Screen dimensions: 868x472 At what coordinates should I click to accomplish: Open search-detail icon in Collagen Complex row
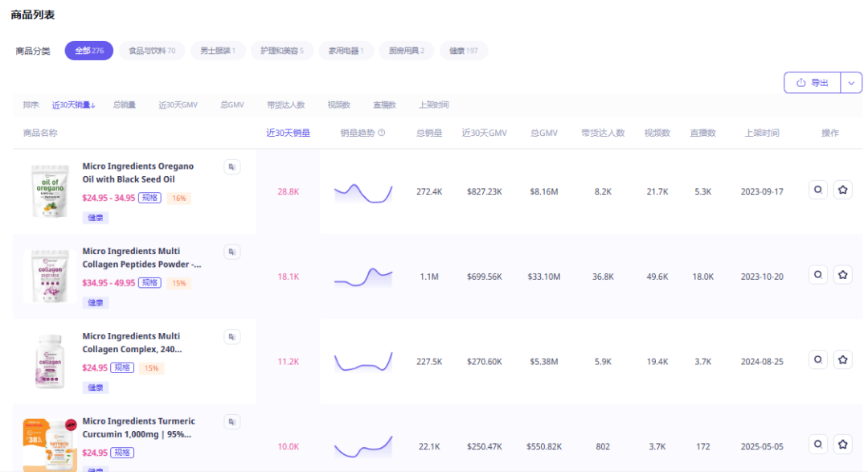[x=817, y=359]
